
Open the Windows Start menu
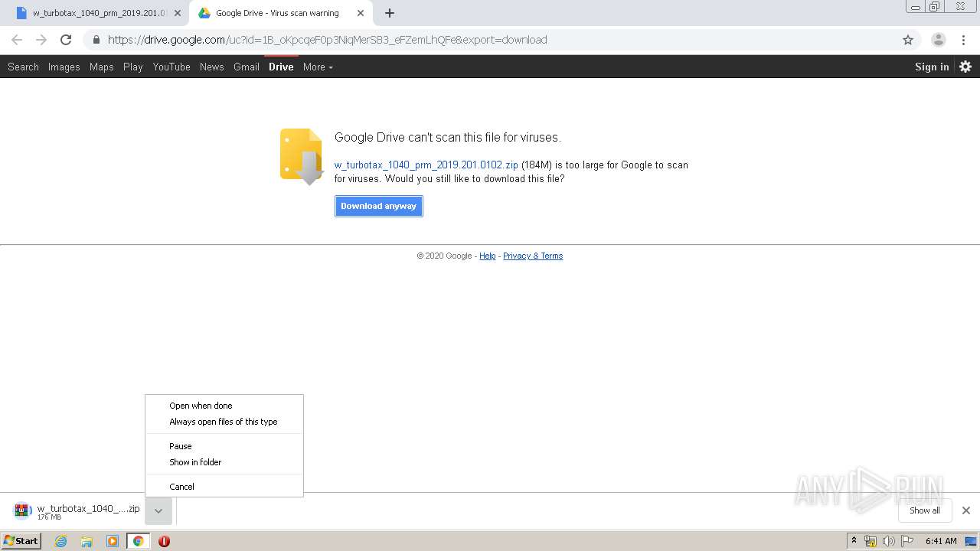21,540
